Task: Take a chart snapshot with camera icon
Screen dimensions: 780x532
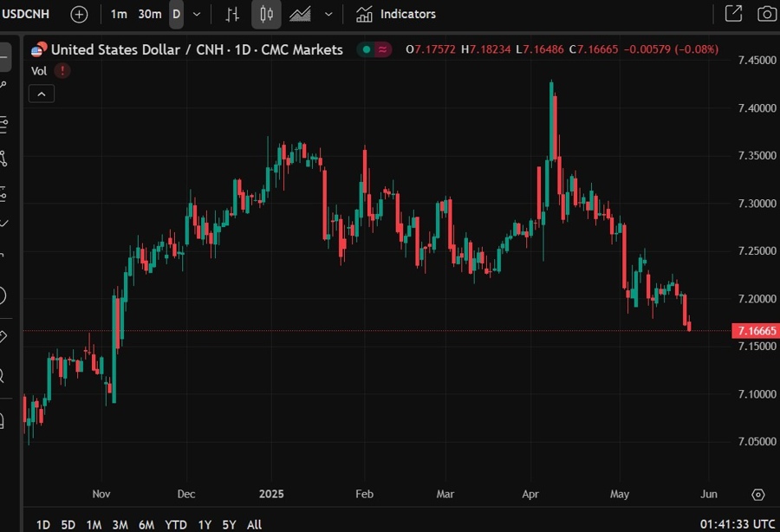Action: tap(767, 14)
